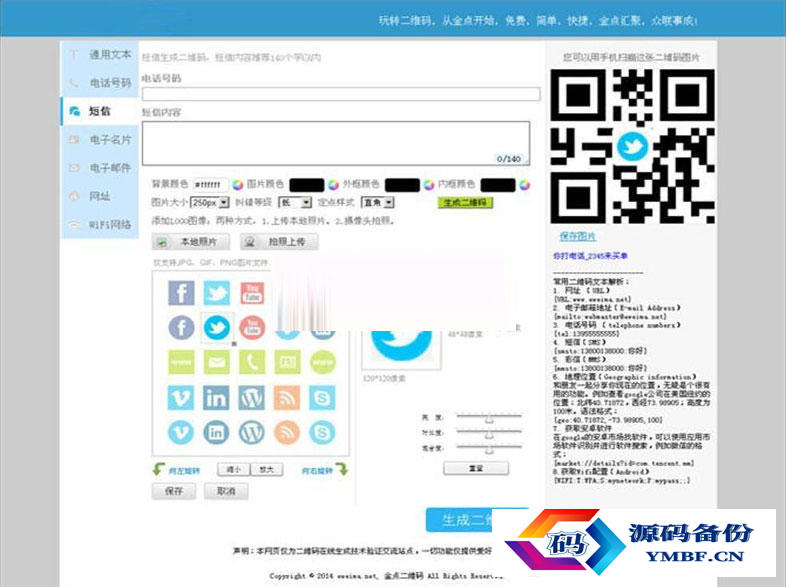
Task: Click the small green 生成二维码 button
Action: pyautogui.click(x=466, y=203)
